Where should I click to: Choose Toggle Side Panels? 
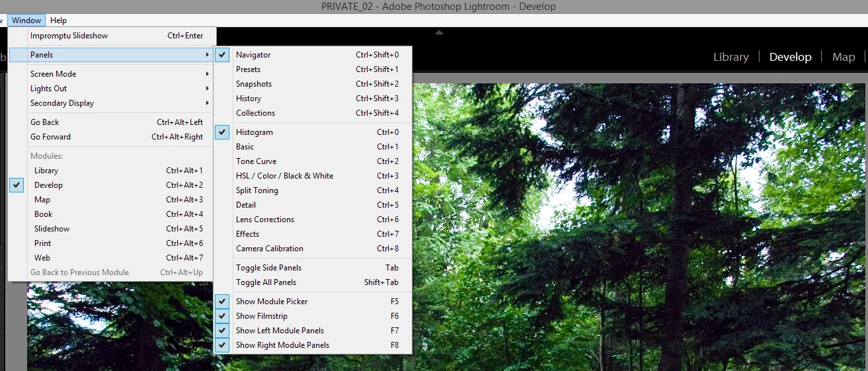[x=313, y=268]
